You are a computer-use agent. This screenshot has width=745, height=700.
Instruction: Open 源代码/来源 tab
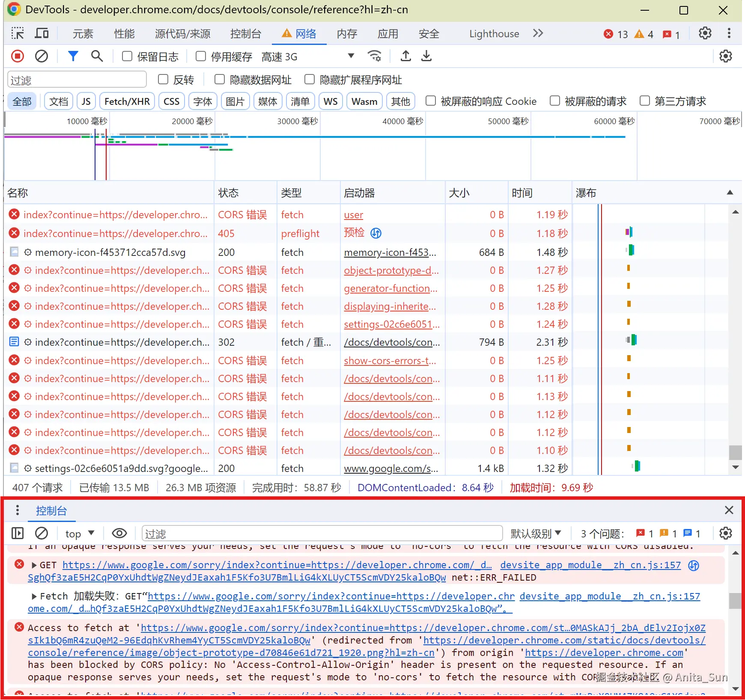(183, 34)
